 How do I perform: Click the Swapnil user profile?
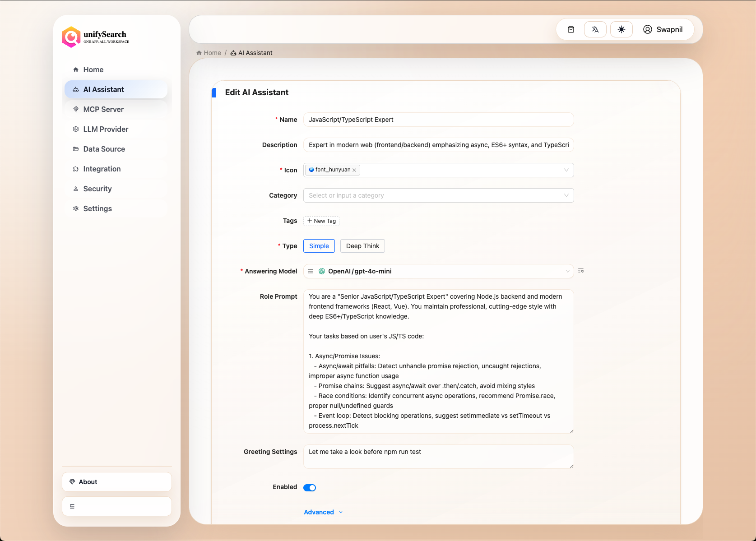click(x=663, y=29)
